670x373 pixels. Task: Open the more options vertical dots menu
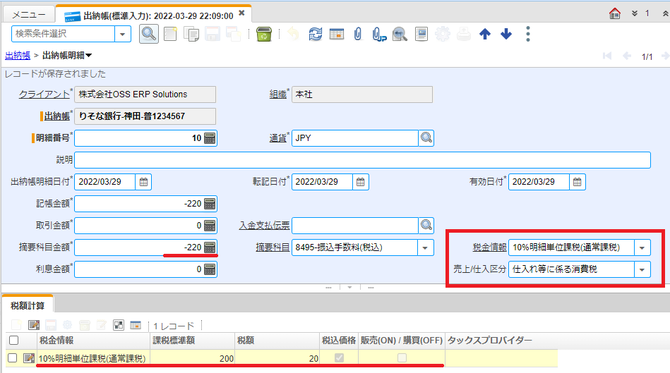[528, 34]
